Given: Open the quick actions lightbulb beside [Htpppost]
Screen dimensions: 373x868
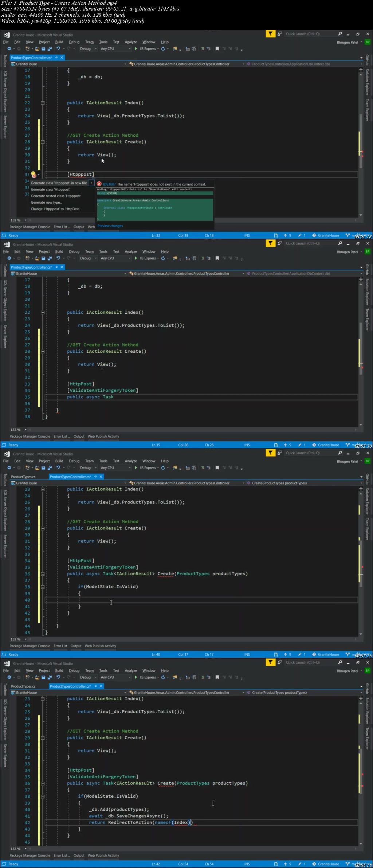Looking at the screenshot, I should pos(34,175).
